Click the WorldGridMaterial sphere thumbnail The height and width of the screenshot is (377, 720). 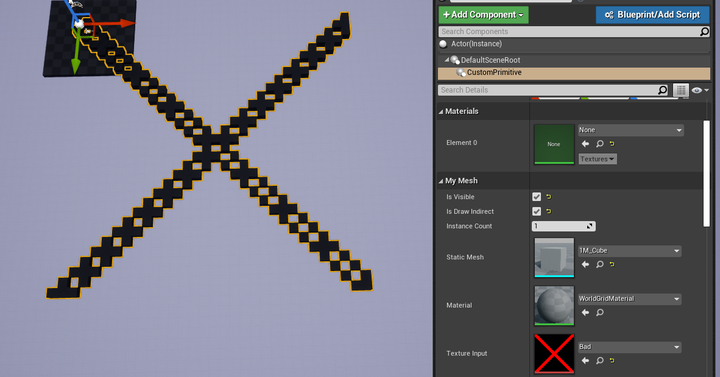554,305
